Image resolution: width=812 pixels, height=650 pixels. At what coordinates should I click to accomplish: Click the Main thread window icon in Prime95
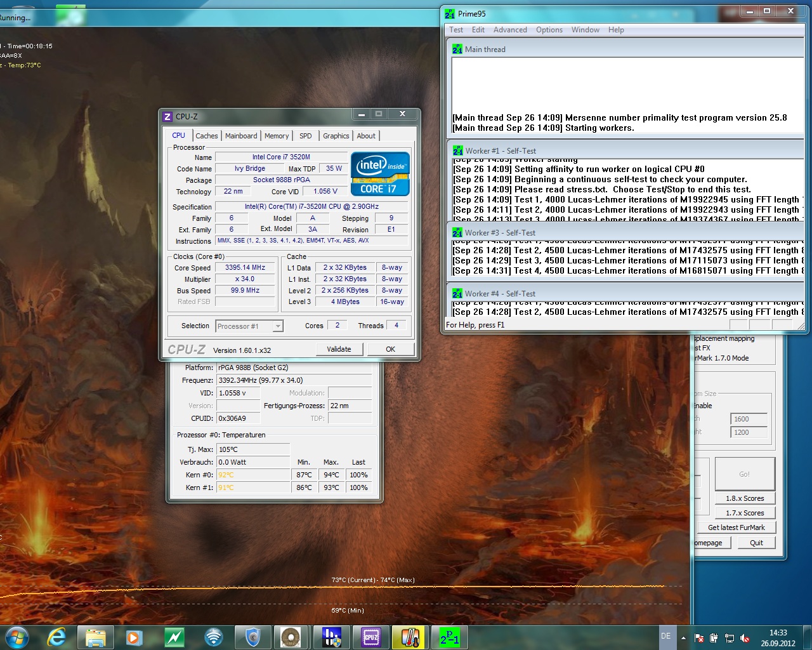point(457,49)
